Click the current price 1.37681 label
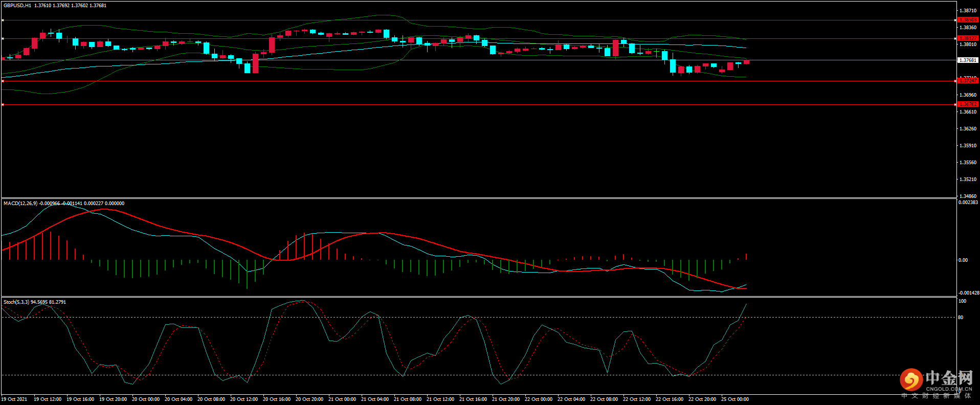This screenshot has width=980, height=405. coord(967,60)
